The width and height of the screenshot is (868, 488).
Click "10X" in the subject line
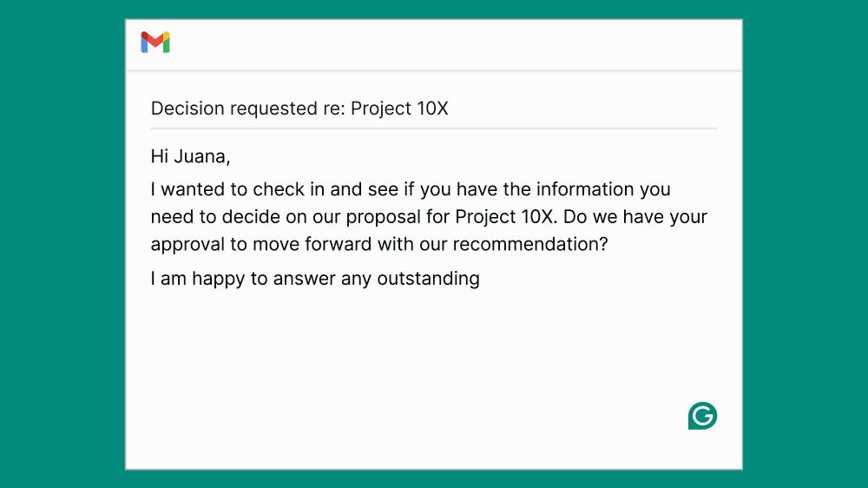[x=431, y=109]
